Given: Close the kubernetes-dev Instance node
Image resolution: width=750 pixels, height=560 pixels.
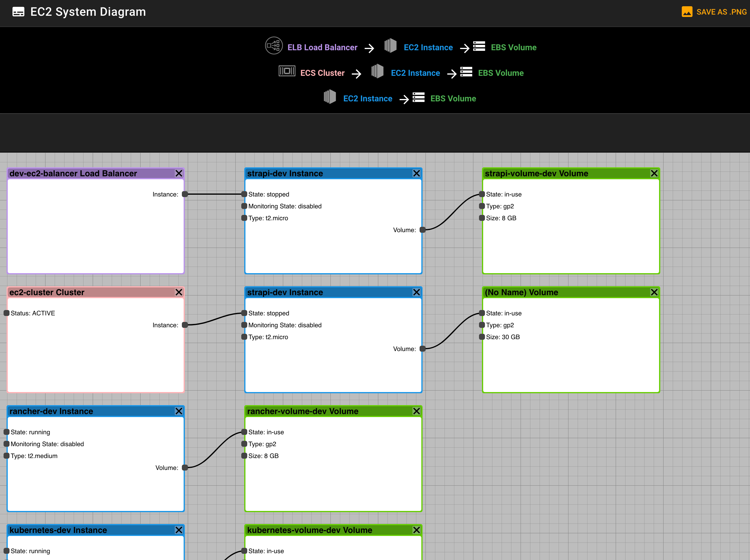Looking at the screenshot, I should (x=179, y=530).
